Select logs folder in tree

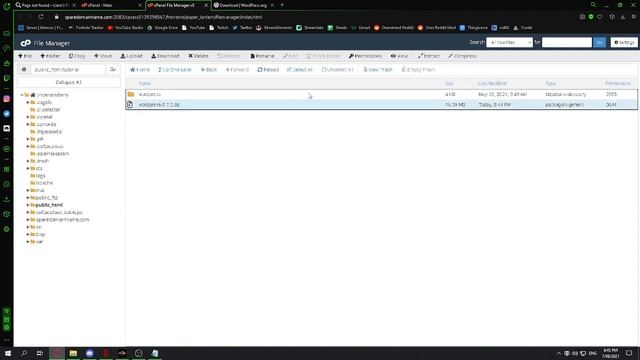(40, 176)
